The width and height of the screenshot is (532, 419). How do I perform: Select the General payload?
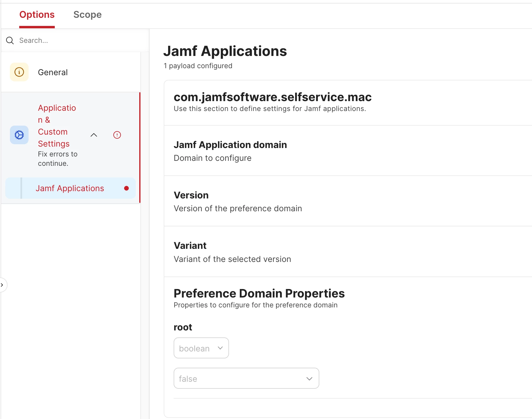point(71,72)
